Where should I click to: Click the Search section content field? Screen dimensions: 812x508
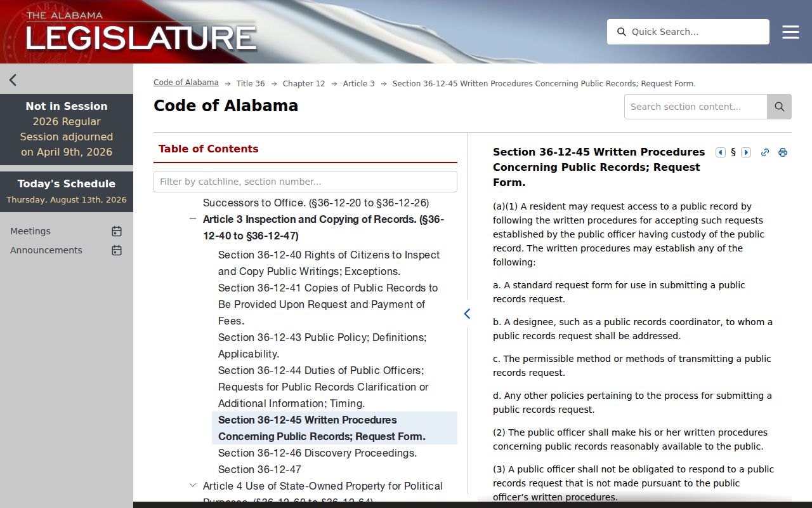[696, 107]
